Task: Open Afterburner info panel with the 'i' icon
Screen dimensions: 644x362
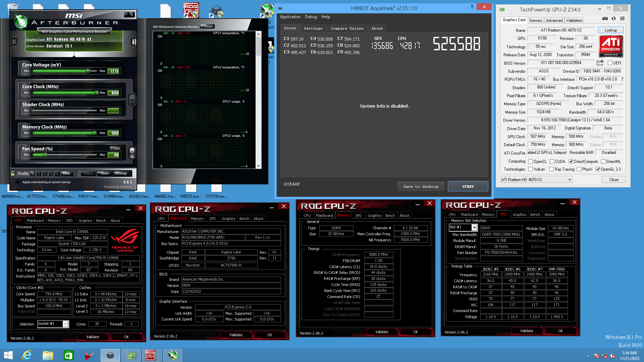Action: (133, 42)
